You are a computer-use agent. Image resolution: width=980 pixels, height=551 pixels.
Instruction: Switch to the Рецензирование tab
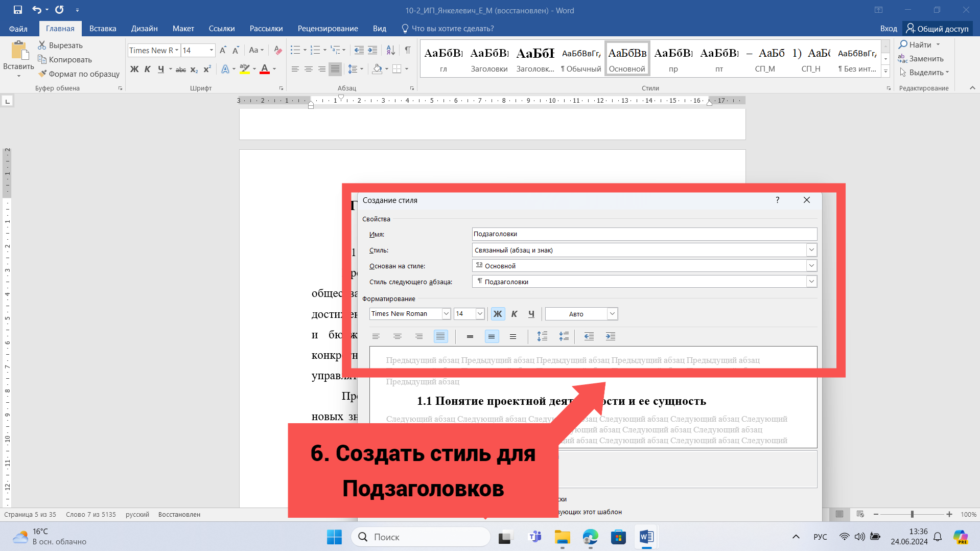(x=328, y=29)
